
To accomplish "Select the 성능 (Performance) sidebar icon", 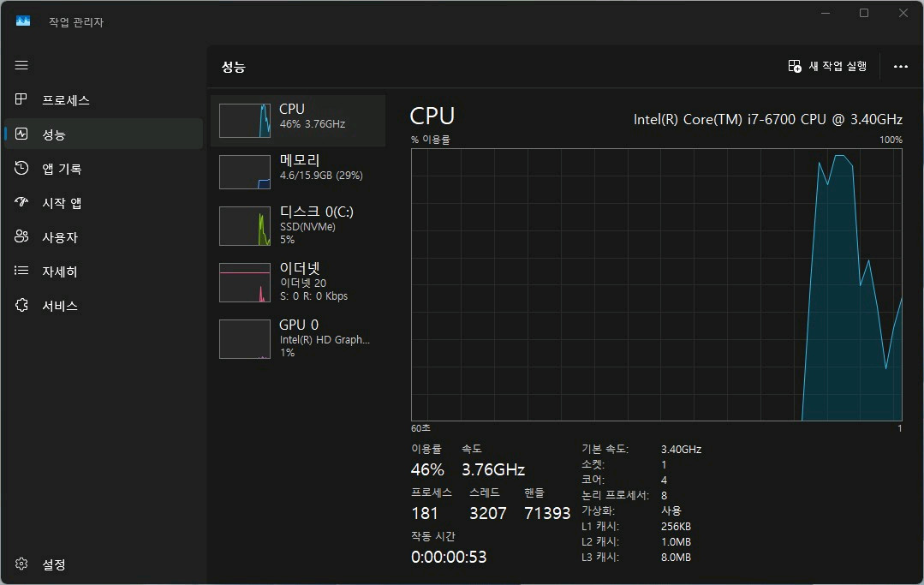I will [x=22, y=134].
